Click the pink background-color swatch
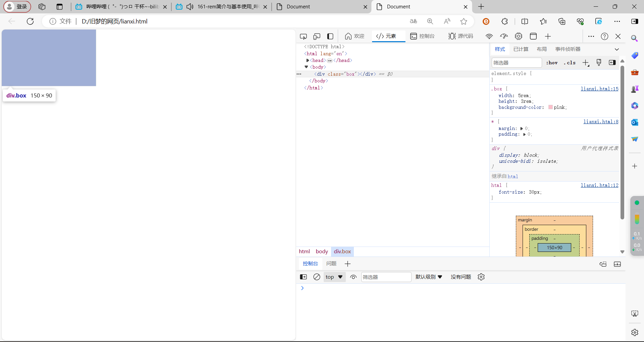The width and height of the screenshot is (644, 342). [x=550, y=107]
